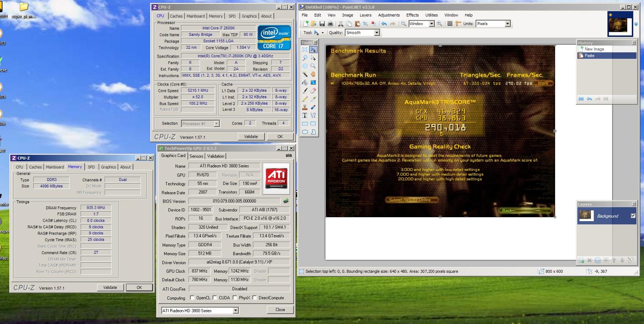Select the Clone Stamp tool
The height and width of the screenshot is (324, 644).
(305, 107)
